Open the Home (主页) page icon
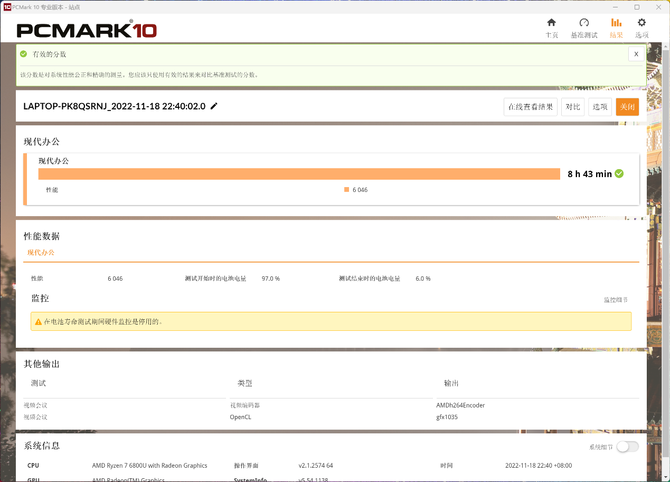Viewport: 670px width, 482px height. [551, 26]
